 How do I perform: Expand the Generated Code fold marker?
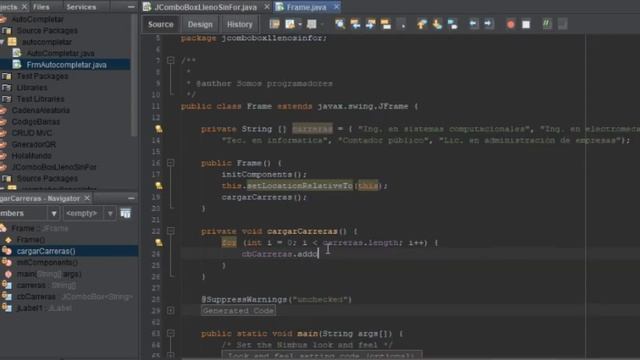click(x=171, y=311)
